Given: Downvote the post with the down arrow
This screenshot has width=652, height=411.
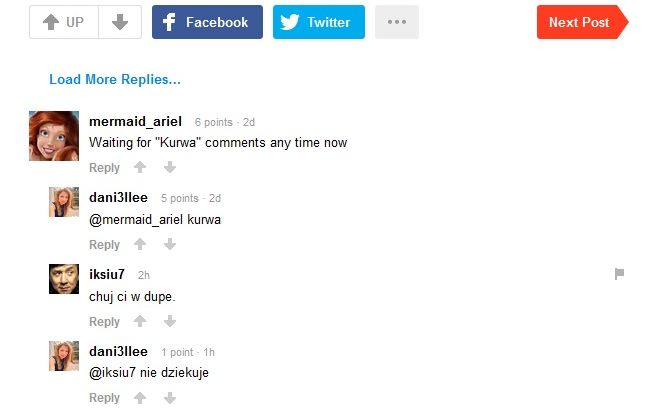Looking at the screenshot, I should (x=120, y=22).
